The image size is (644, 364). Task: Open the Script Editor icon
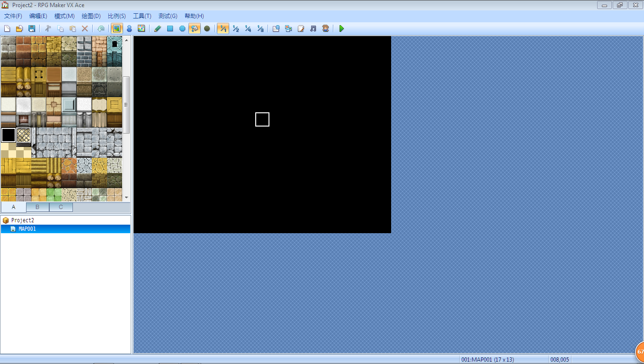click(x=301, y=28)
